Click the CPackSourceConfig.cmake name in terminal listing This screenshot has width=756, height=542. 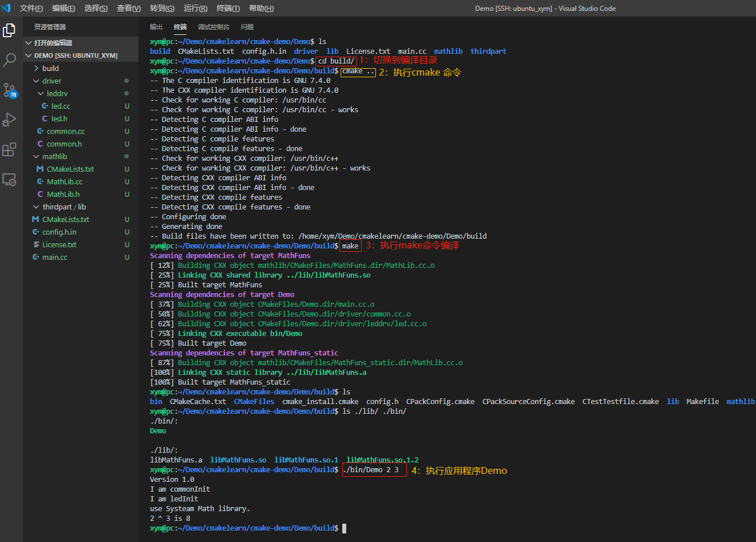(528, 402)
